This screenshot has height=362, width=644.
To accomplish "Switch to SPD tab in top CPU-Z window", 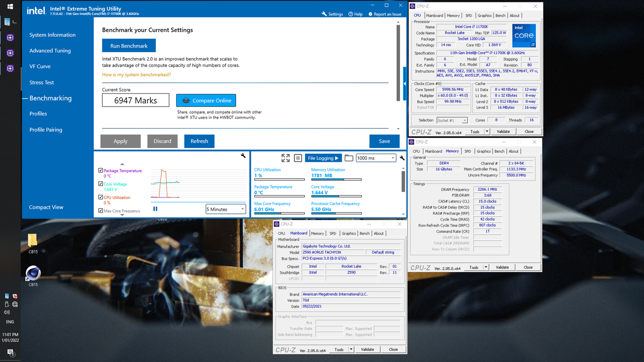I will (x=469, y=15).
